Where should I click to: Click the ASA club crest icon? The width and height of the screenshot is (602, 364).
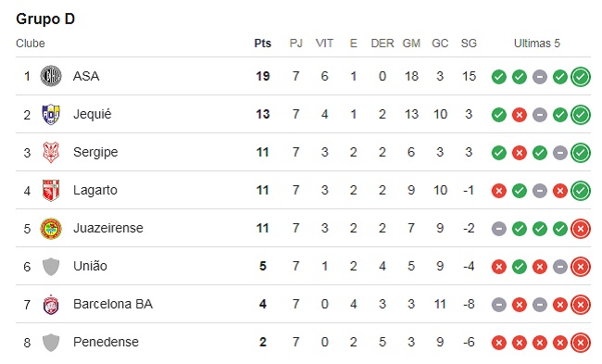tap(51, 76)
